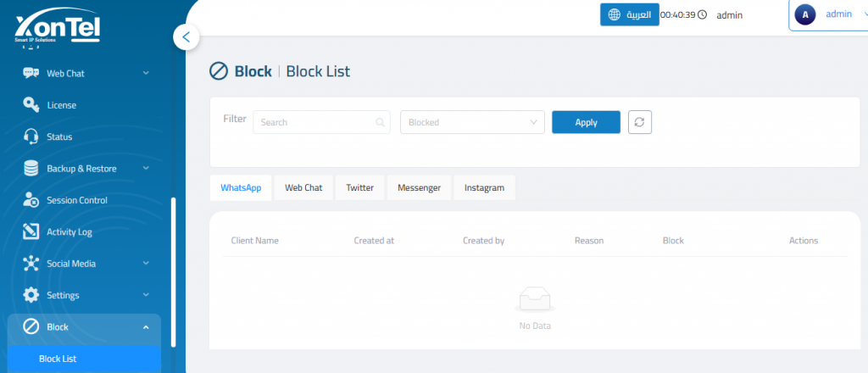The height and width of the screenshot is (373, 868).
Task: Click the Block List page title text
Action: [x=318, y=71]
